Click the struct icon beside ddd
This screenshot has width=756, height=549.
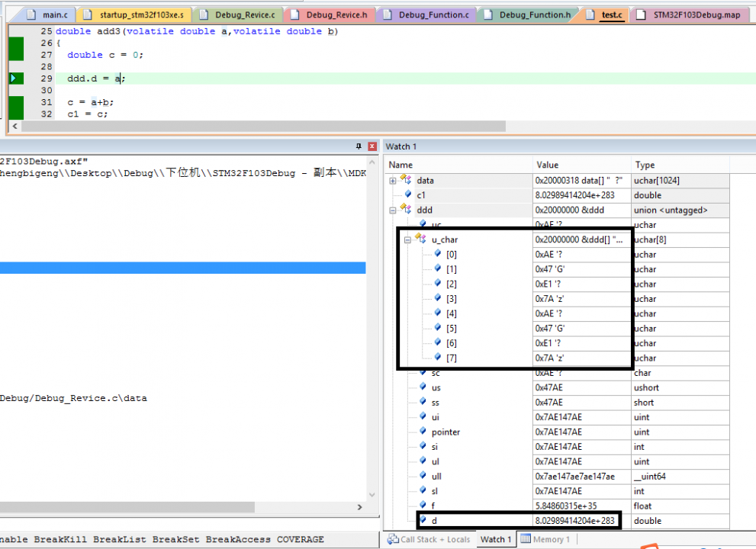(x=407, y=210)
